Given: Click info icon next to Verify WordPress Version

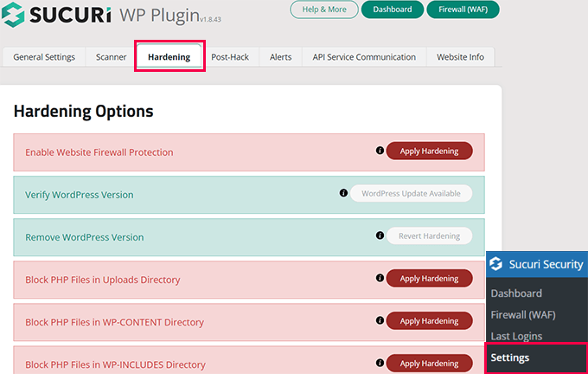Looking at the screenshot, I should [343, 193].
